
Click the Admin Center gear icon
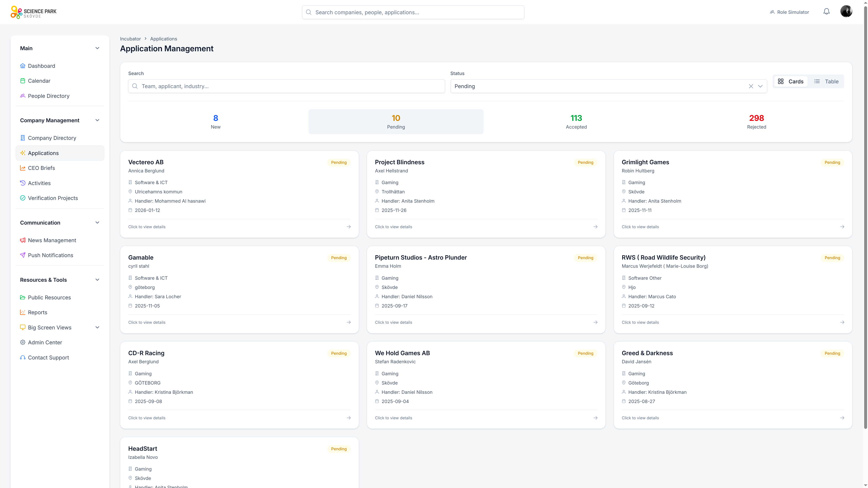click(x=23, y=342)
